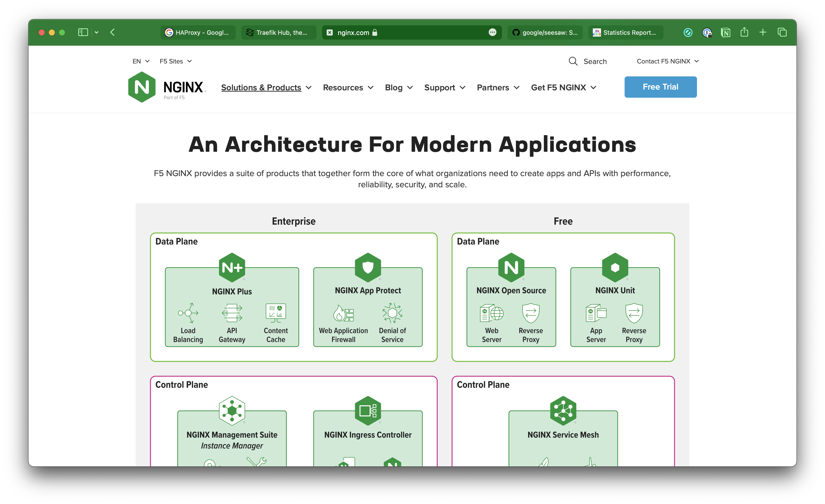Expand the Resources menu
This screenshot has height=504, width=825.
coord(348,87)
